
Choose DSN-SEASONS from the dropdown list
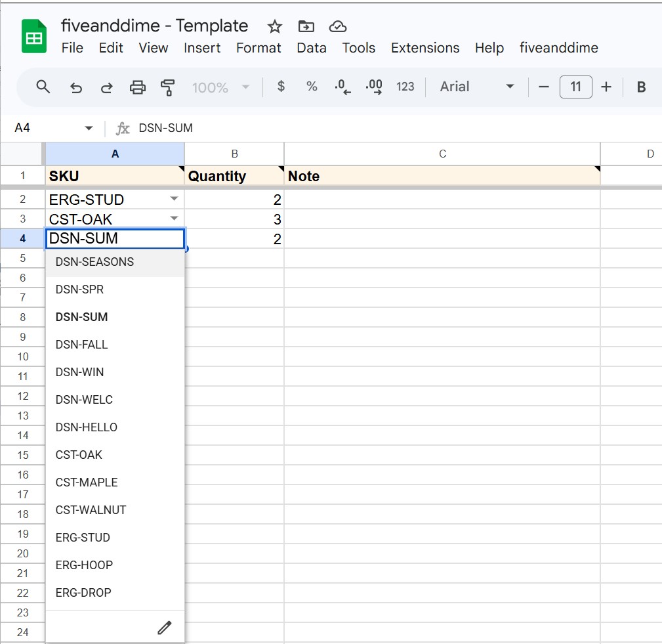click(x=115, y=262)
